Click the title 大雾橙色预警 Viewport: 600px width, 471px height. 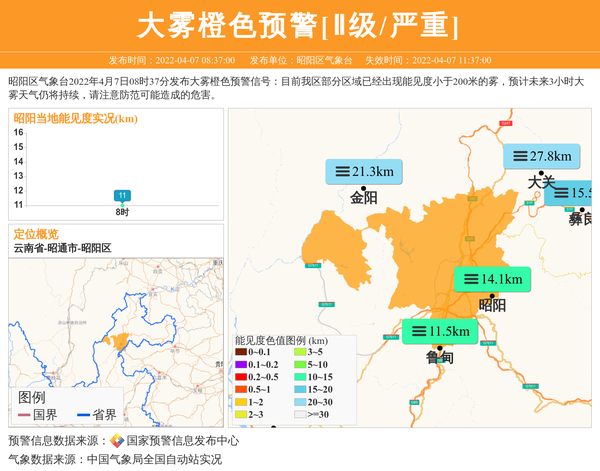228,26
